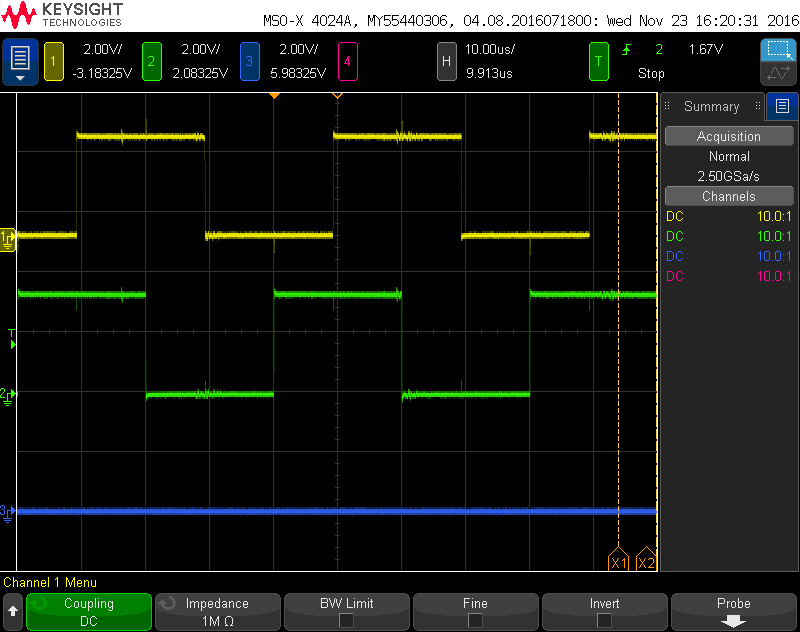Open the horizontal H settings button

(446, 62)
